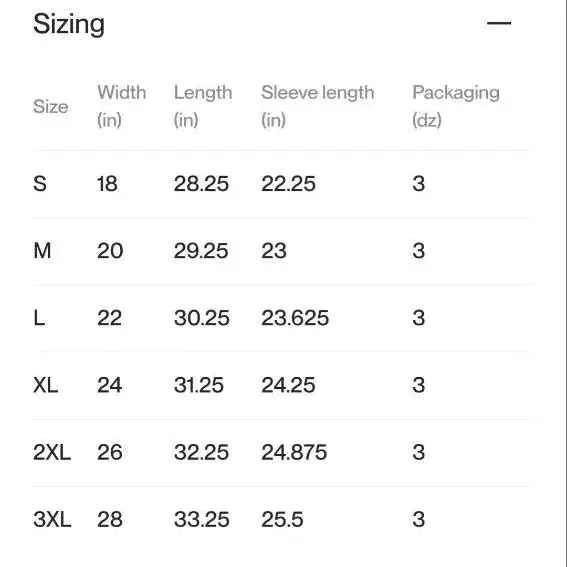Image resolution: width=567 pixels, height=567 pixels.
Task: Select the 3XL size row label
Action: coord(52,520)
